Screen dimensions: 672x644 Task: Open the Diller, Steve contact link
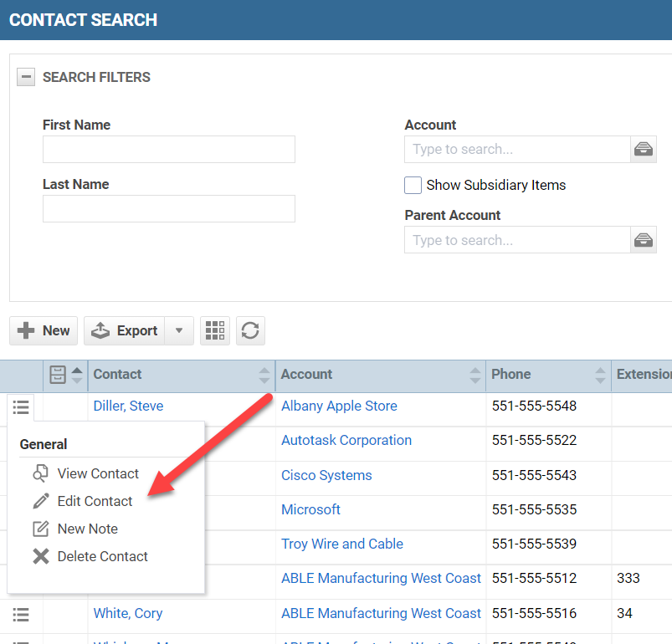pos(129,406)
